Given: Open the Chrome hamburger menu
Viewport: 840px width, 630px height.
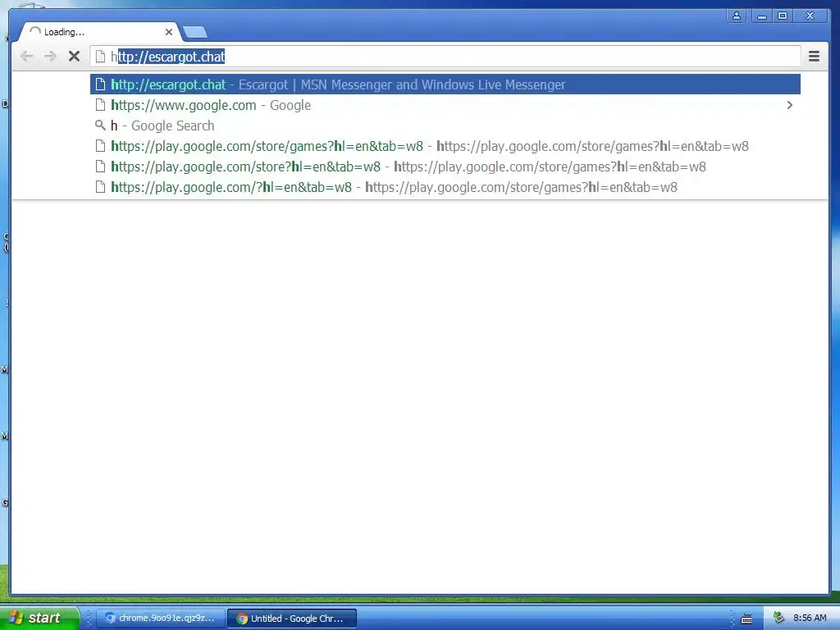Looking at the screenshot, I should click(x=814, y=57).
